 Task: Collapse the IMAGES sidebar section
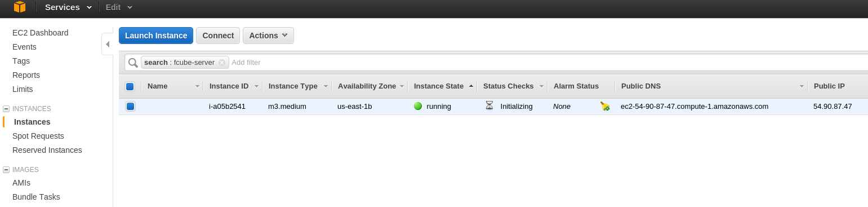pos(6,170)
